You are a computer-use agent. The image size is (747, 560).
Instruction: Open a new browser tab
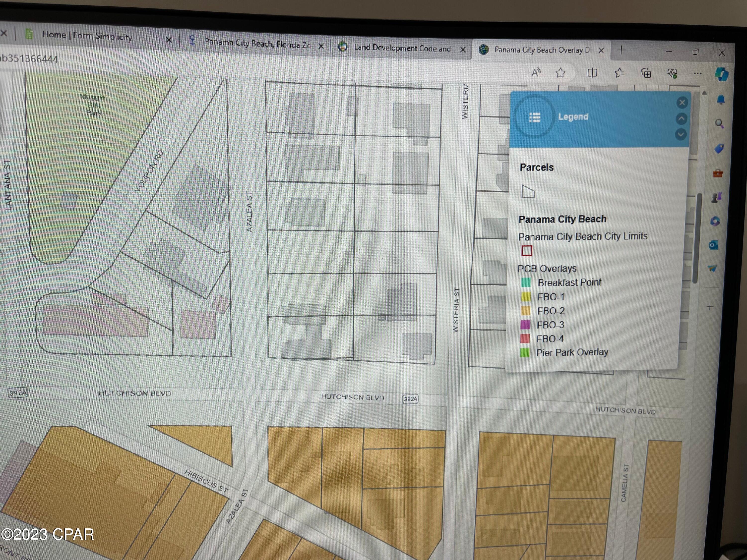click(621, 50)
